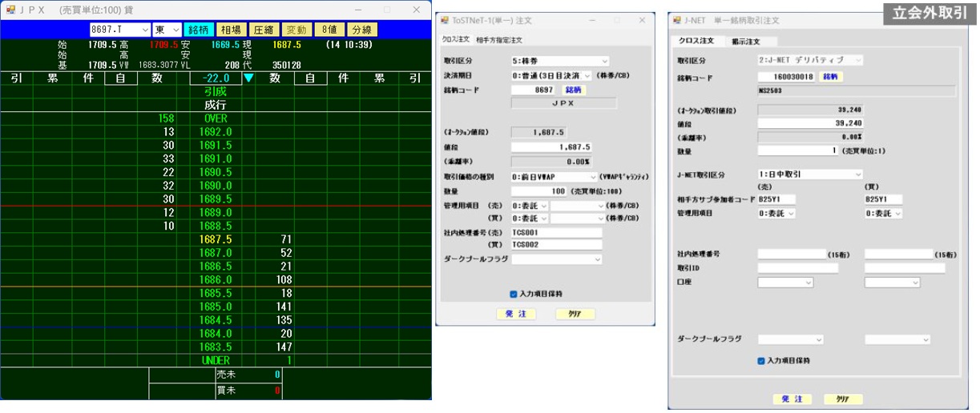Screen dimensions: 980x413
Task: Click 社内処理番号 field containing TCS002
Action: (x=556, y=243)
